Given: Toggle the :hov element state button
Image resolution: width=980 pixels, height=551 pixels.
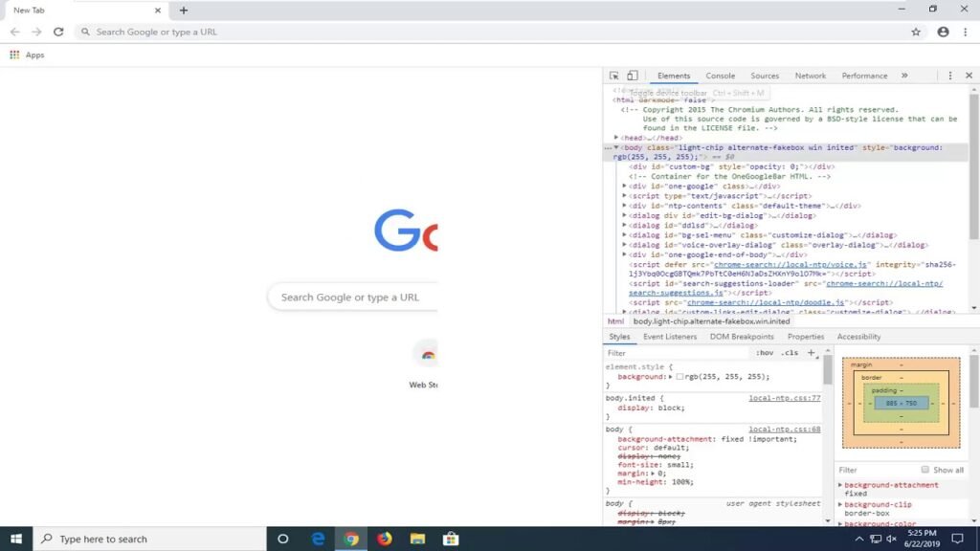Looking at the screenshot, I should pos(765,353).
